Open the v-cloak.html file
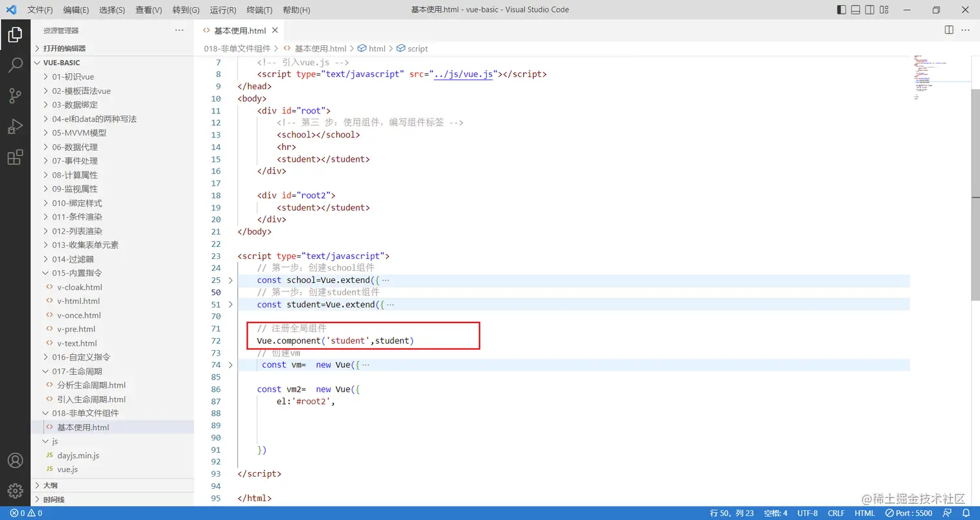The image size is (980, 520). (113, 287)
